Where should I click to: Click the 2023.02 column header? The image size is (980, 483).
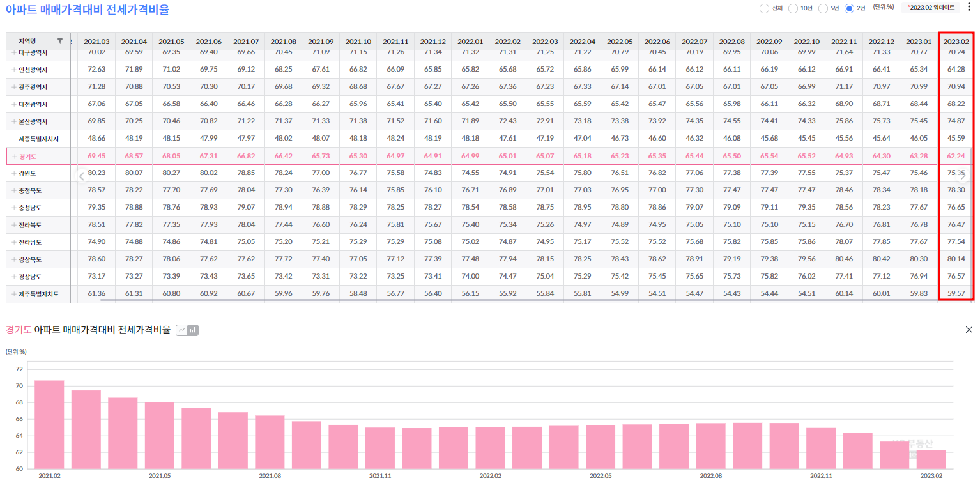point(956,41)
